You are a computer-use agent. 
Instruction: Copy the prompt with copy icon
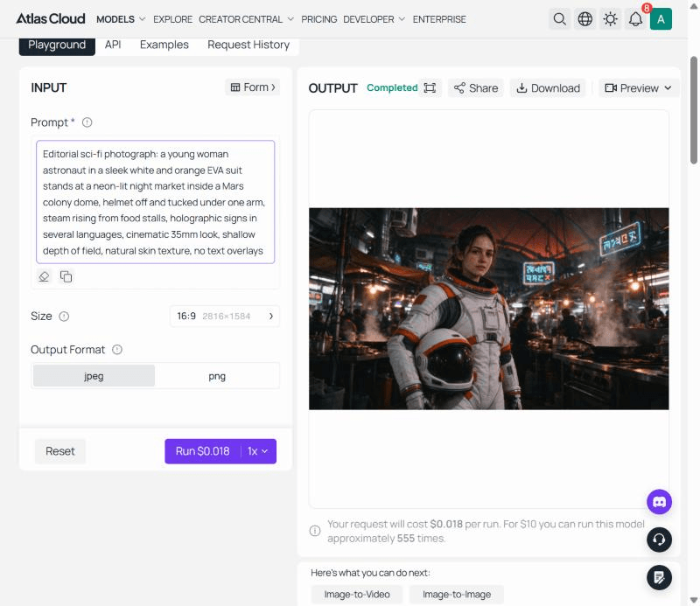(x=66, y=276)
